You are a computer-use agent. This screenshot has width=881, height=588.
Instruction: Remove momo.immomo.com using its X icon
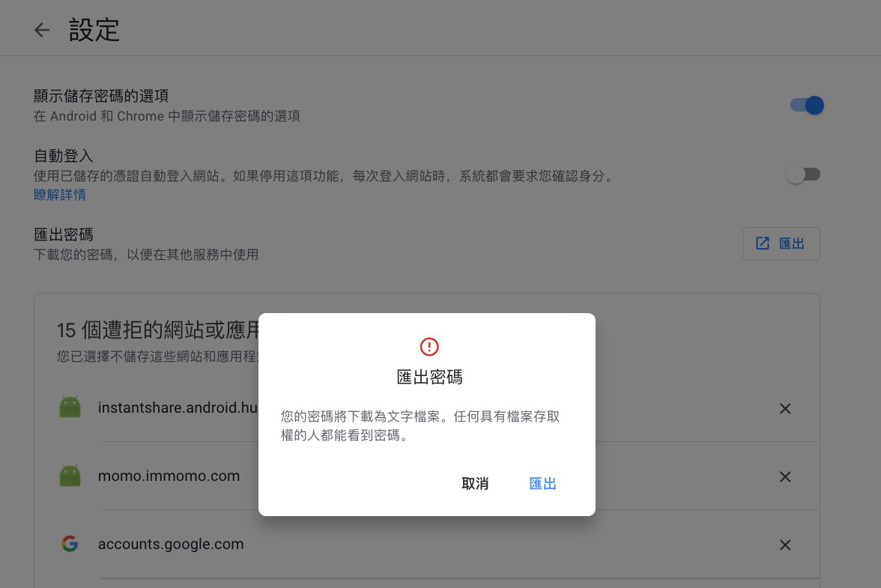(x=784, y=476)
